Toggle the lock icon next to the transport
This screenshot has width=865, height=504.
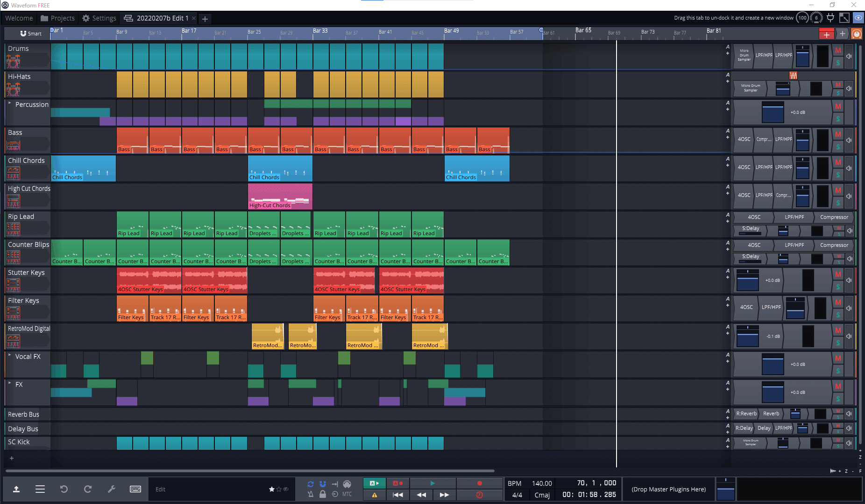click(x=323, y=494)
